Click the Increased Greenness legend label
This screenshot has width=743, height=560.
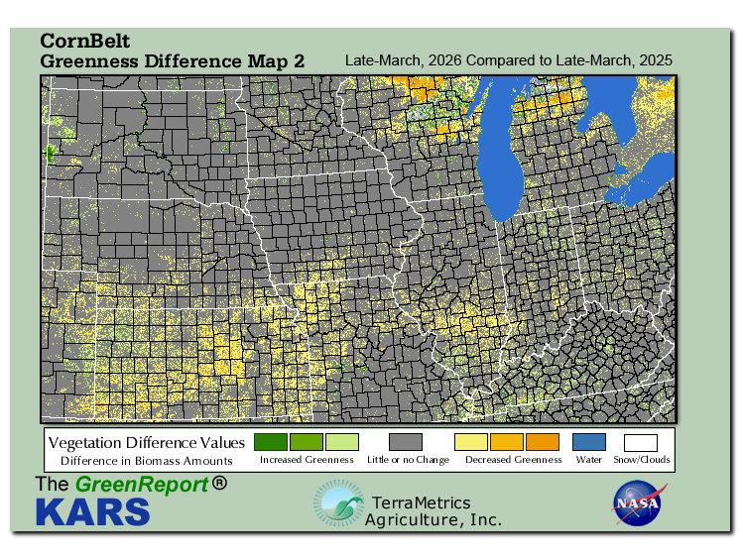(307, 460)
